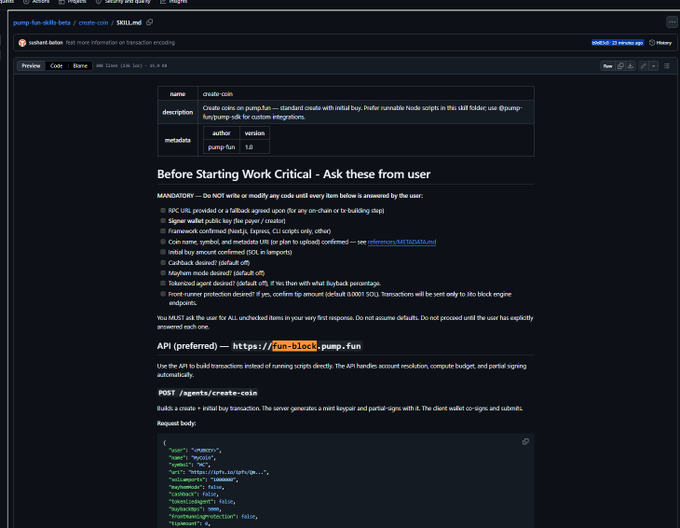Image resolution: width=680 pixels, height=528 pixels.
Task: Toggle the RPC URL provided checkbox
Action: [x=163, y=210]
